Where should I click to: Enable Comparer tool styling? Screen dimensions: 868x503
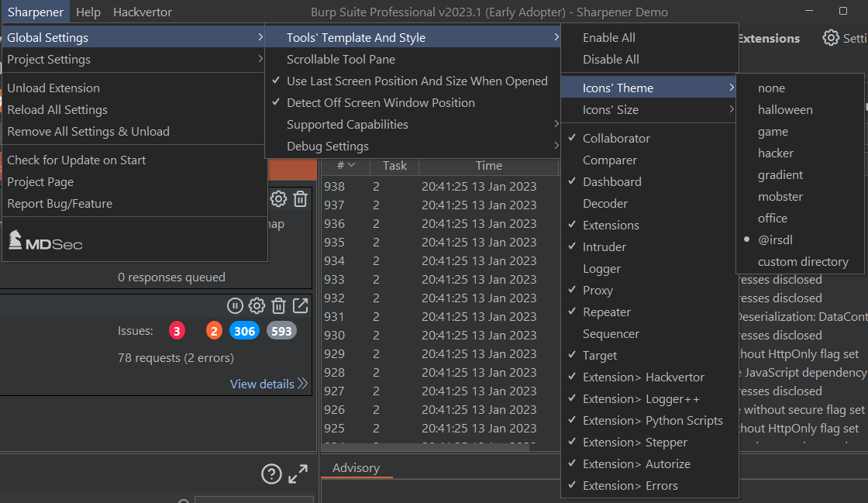(x=649, y=160)
